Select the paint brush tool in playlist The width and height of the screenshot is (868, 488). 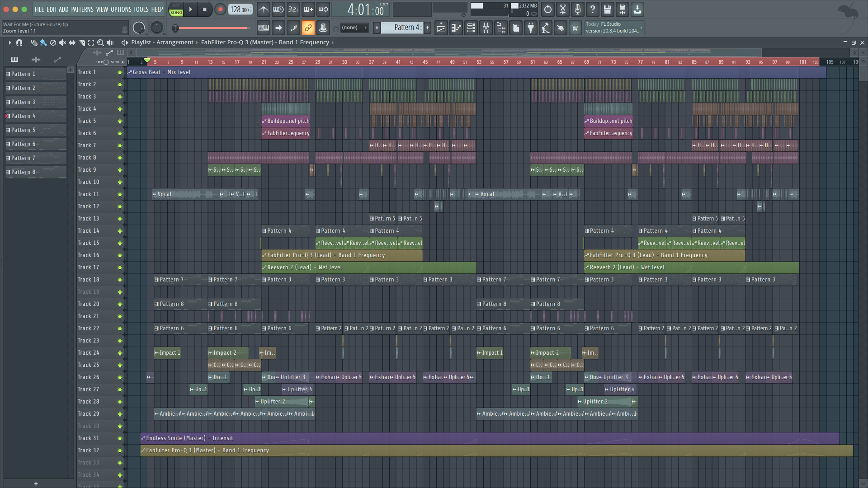pyautogui.click(x=43, y=42)
